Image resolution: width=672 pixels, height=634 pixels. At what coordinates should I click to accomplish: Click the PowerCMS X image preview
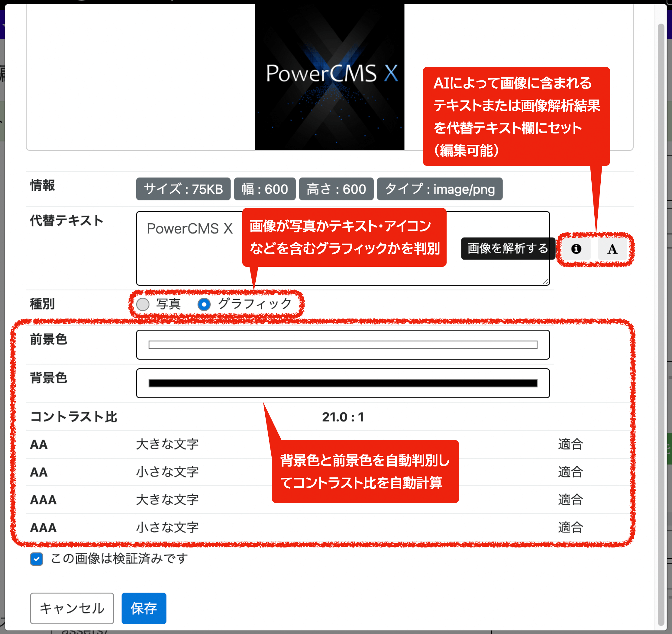point(330,76)
